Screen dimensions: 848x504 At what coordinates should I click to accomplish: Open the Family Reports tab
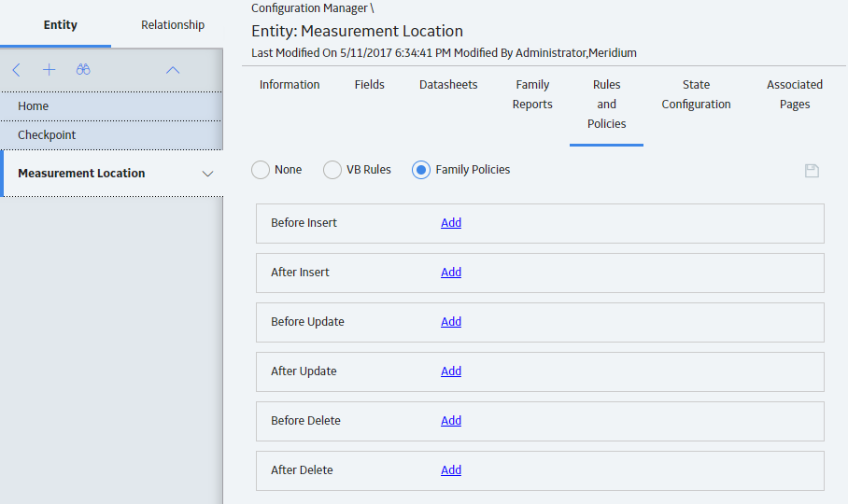click(532, 94)
